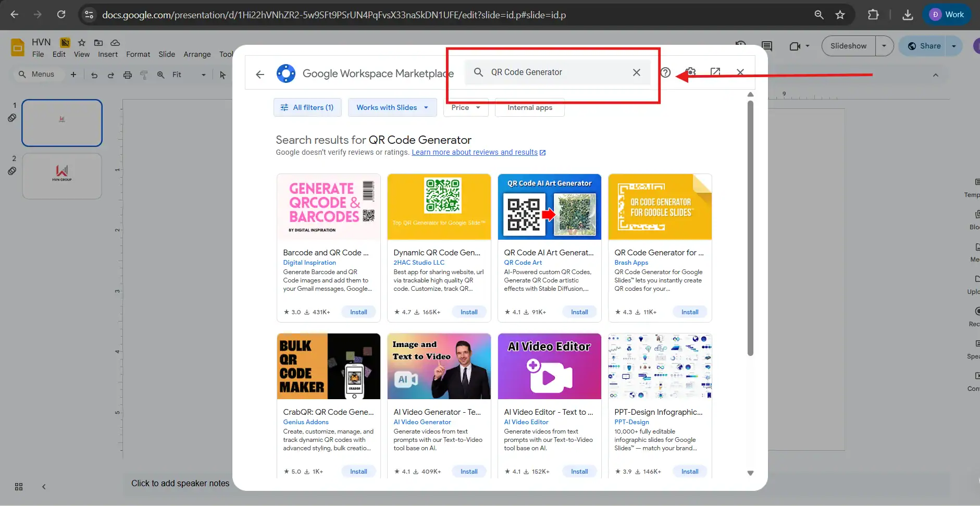Open the Marketplace help icon

click(665, 72)
